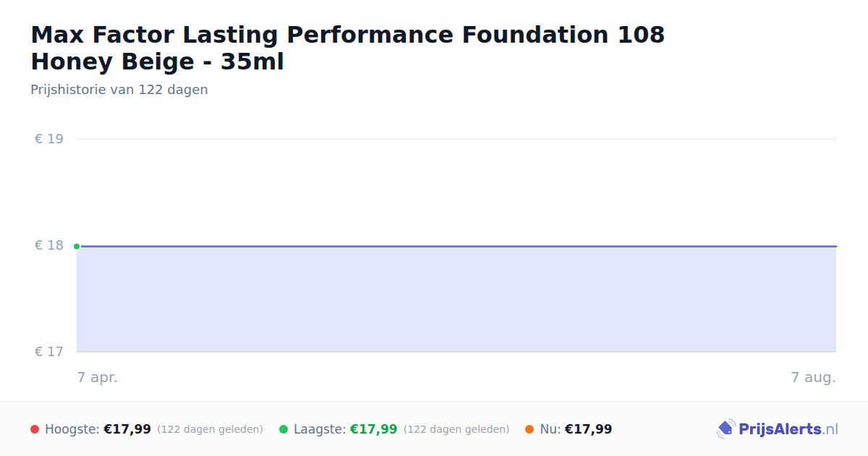The image size is (868, 456).
Task: Click the Hoogste price €17,99 value
Action: (x=127, y=429)
